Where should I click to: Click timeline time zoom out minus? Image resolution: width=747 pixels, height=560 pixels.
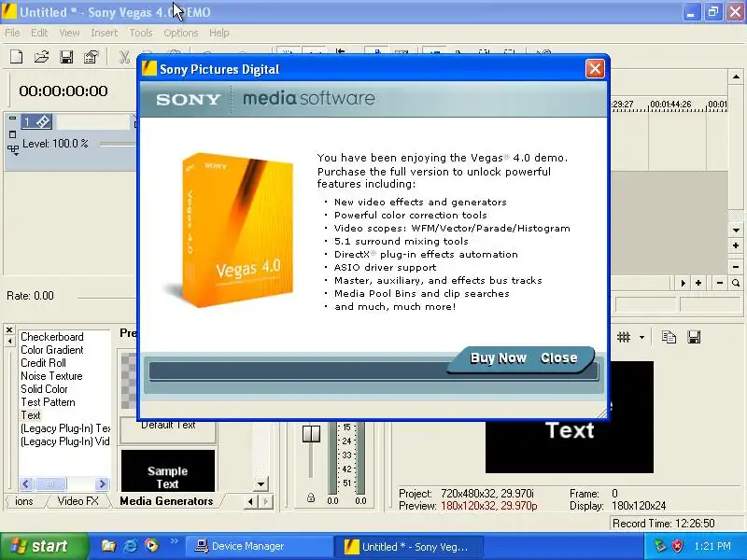click(720, 284)
